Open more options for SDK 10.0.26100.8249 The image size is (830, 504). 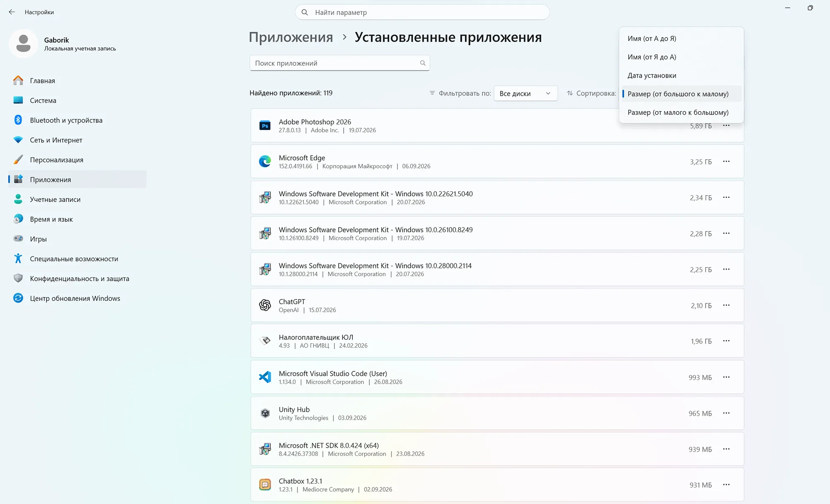point(726,234)
